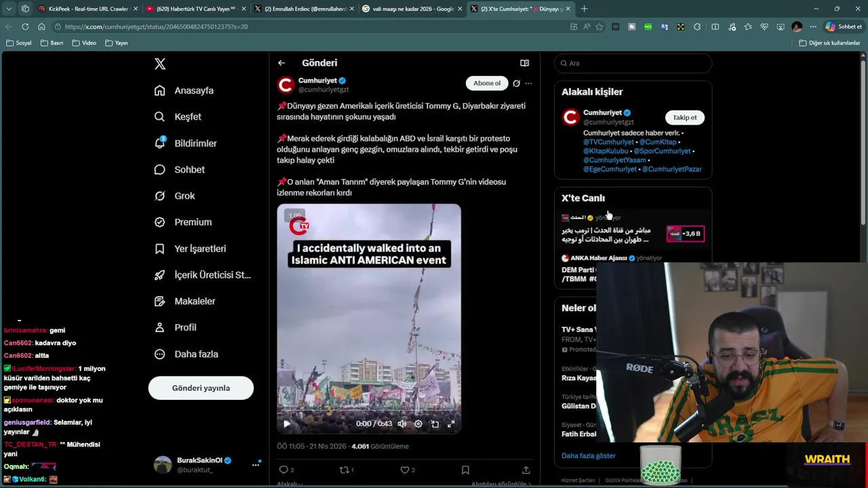Click Cumhuriyet profile avatar on the post
The width and height of the screenshot is (868, 488).
[x=285, y=85]
